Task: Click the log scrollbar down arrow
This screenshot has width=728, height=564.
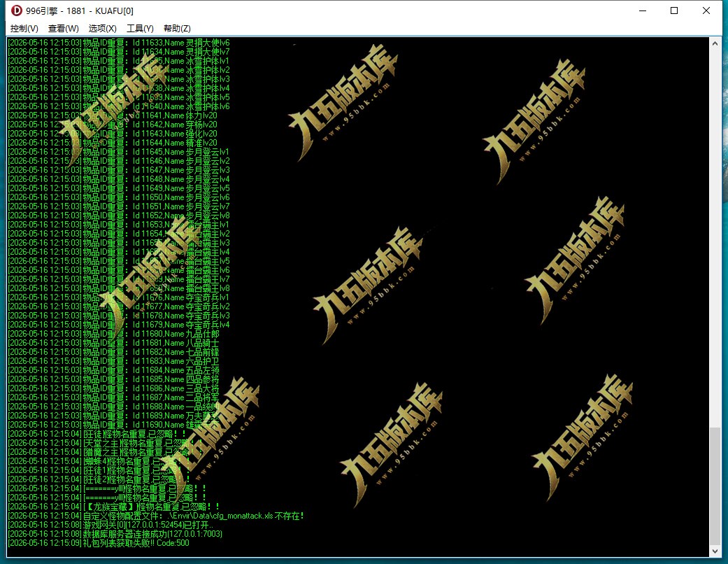Action: click(x=715, y=551)
